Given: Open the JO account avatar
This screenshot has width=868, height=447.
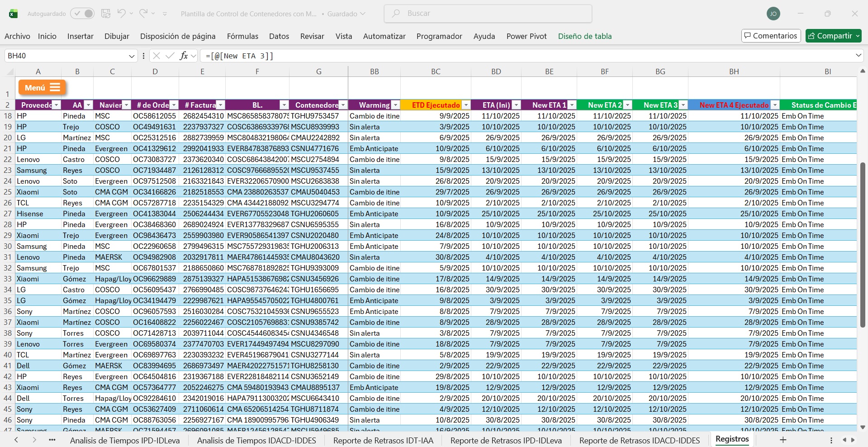Looking at the screenshot, I should [773, 14].
